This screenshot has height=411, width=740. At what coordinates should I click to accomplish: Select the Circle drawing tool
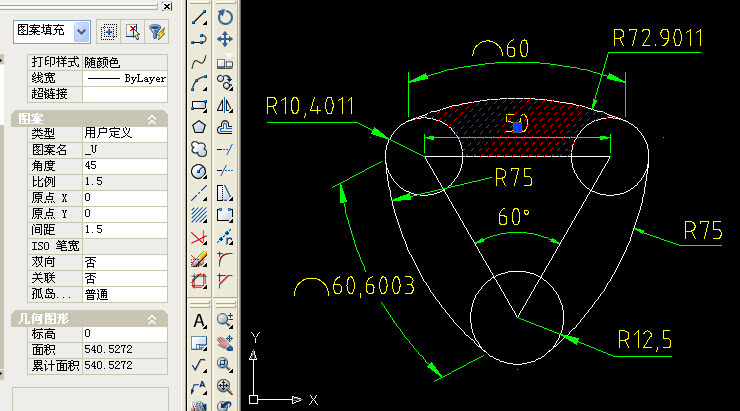point(199,171)
